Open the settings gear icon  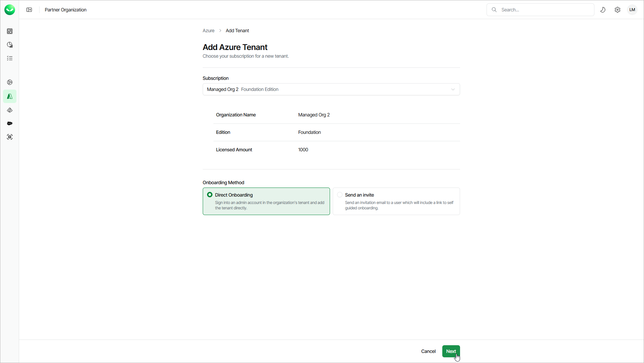[x=618, y=10]
